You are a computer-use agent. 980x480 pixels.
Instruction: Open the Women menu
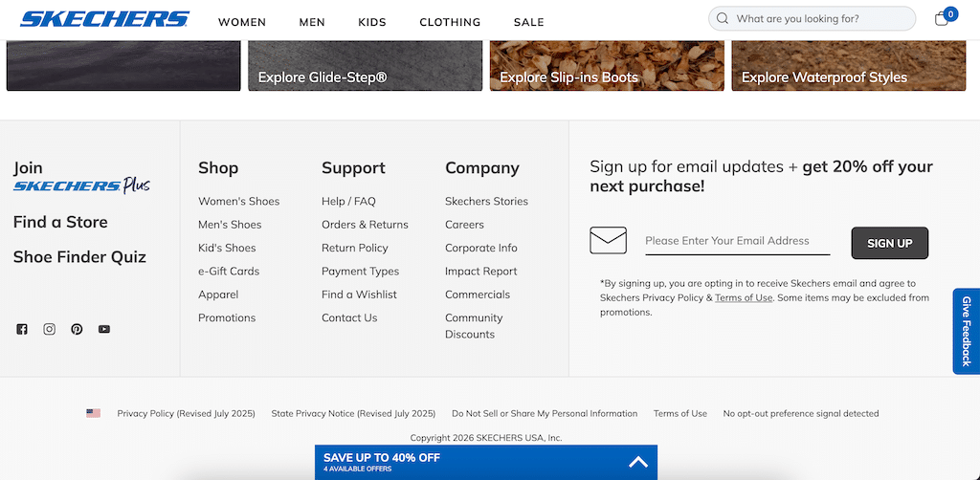242,22
